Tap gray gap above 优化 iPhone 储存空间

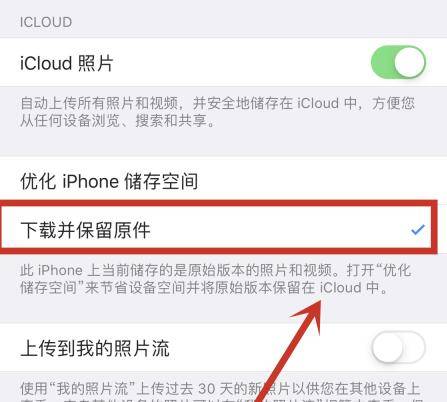[x=223, y=144]
